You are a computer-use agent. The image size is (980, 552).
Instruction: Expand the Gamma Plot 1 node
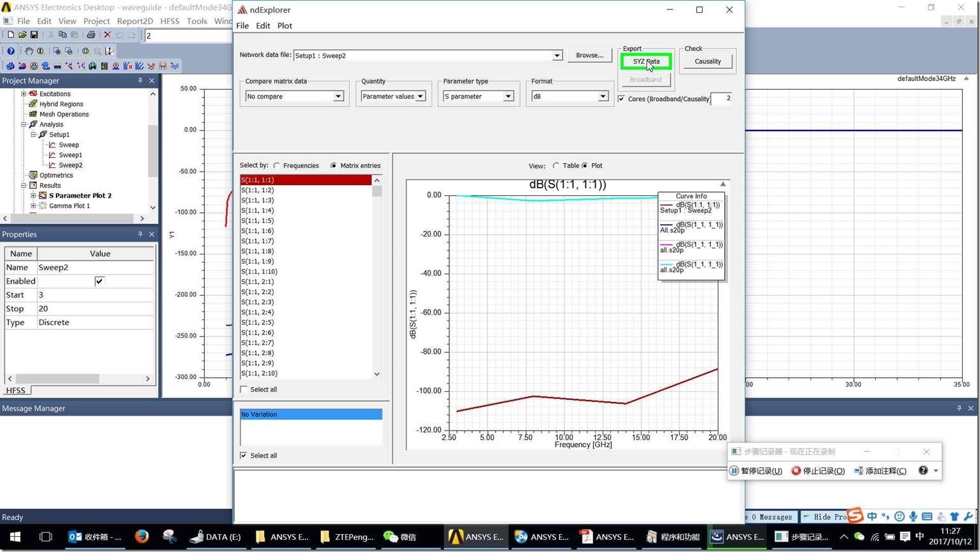(34, 205)
